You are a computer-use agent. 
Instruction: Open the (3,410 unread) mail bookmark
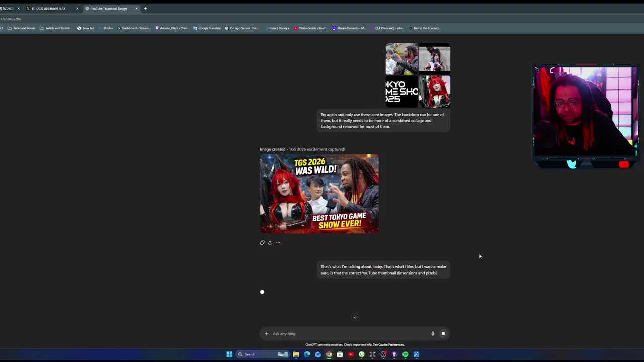(x=387, y=28)
